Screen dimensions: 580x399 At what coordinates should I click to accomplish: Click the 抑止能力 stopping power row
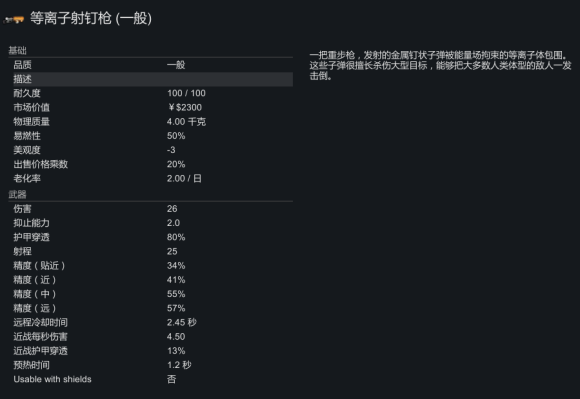pos(151,223)
